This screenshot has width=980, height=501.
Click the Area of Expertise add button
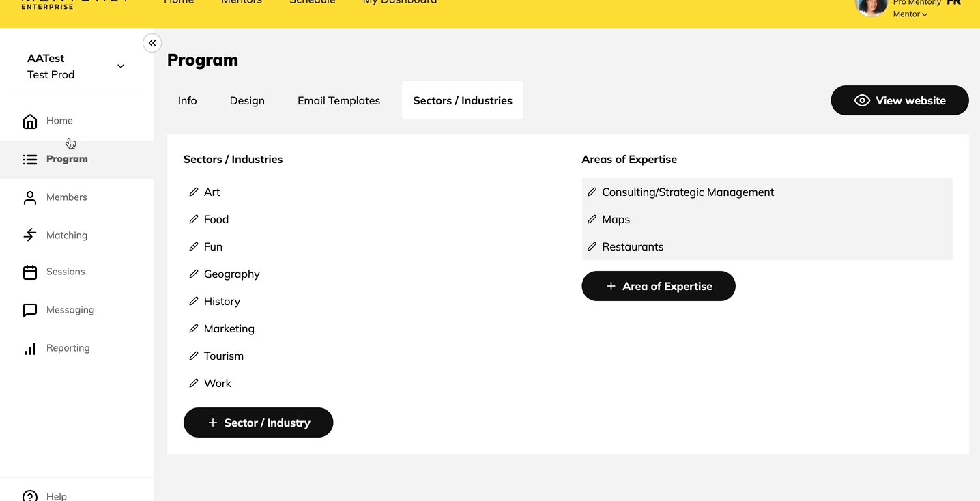[658, 286]
